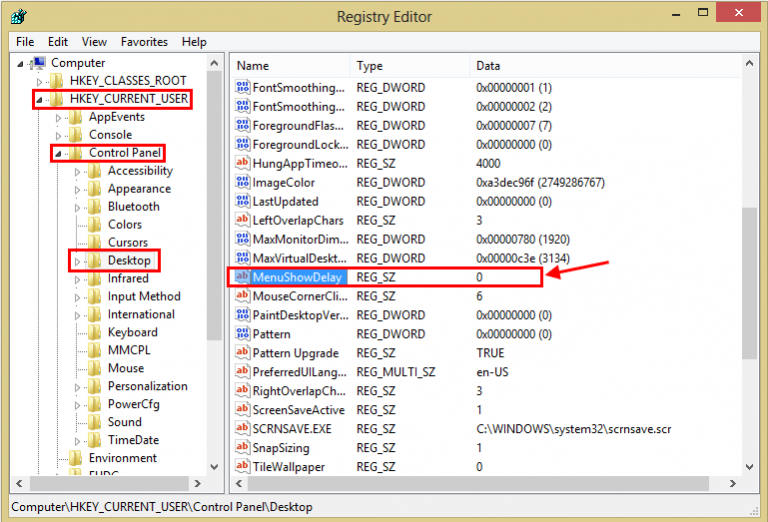
Task: Click the Registry Editor app icon in title bar
Action: tap(20, 17)
